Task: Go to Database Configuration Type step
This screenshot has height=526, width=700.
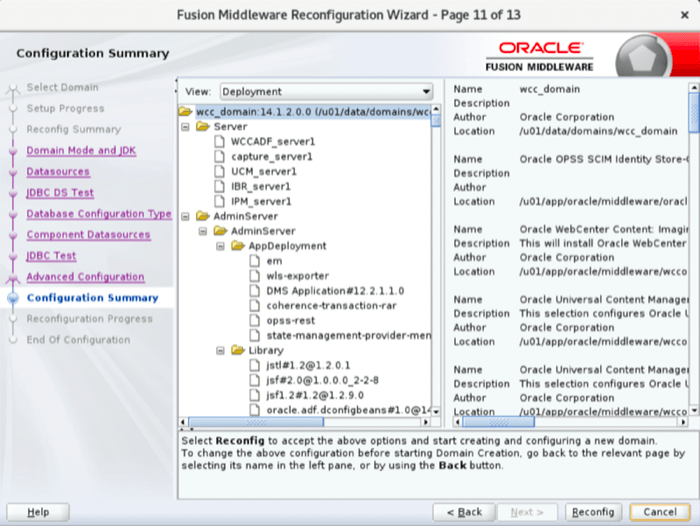Action: pos(99,213)
